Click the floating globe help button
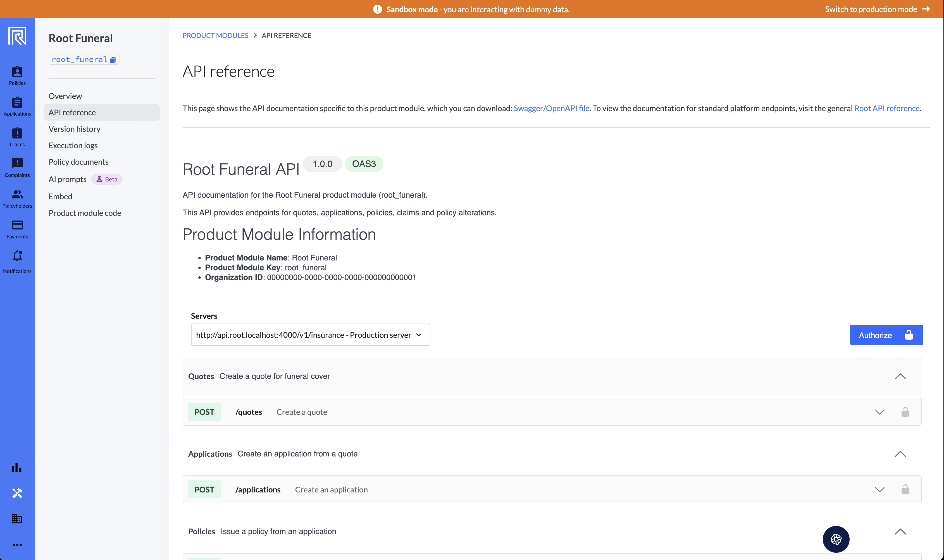The image size is (944, 560). pos(836,539)
